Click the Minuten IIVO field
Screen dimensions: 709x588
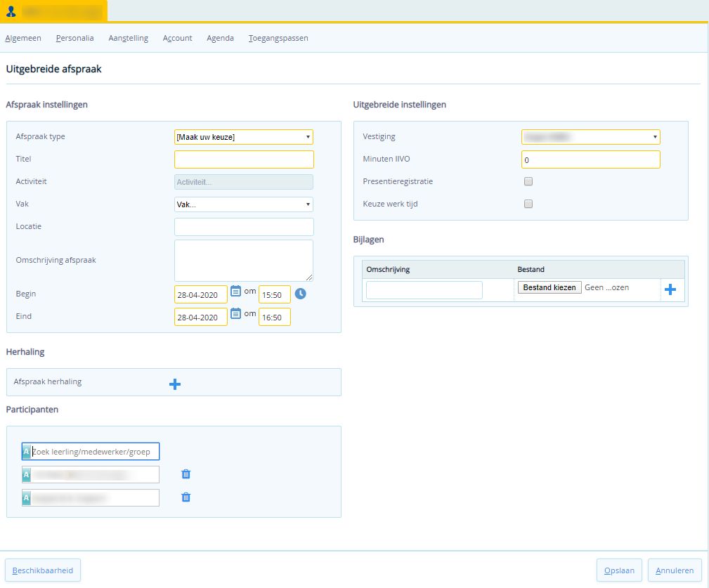[x=590, y=159]
